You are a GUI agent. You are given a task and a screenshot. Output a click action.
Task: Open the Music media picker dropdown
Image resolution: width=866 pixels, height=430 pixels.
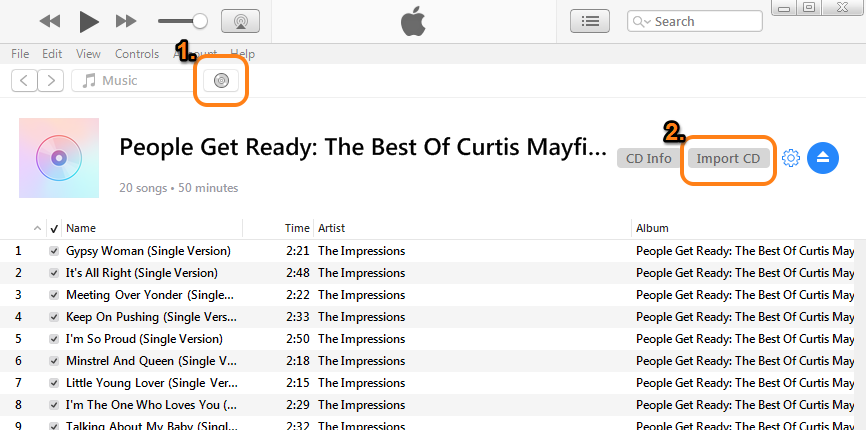(133, 81)
